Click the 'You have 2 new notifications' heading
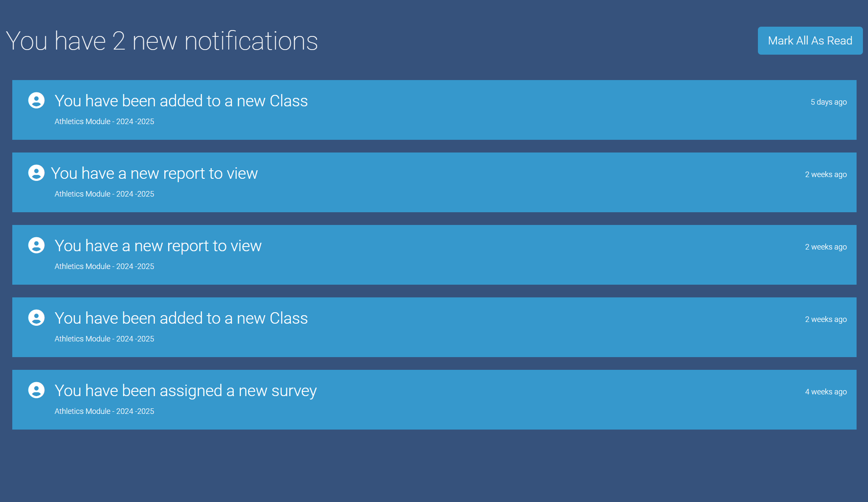Viewport: 868px width, 502px height. [x=162, y=41]
